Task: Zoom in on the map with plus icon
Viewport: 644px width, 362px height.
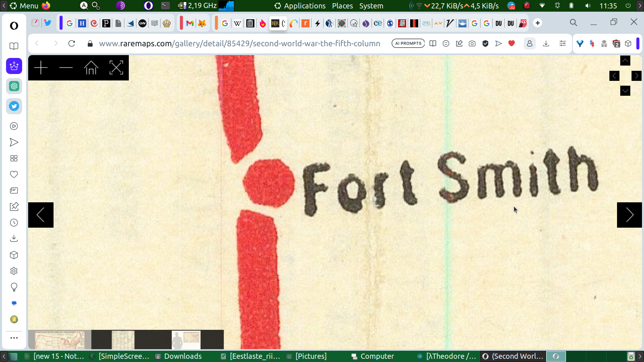Action: point(41,68)
